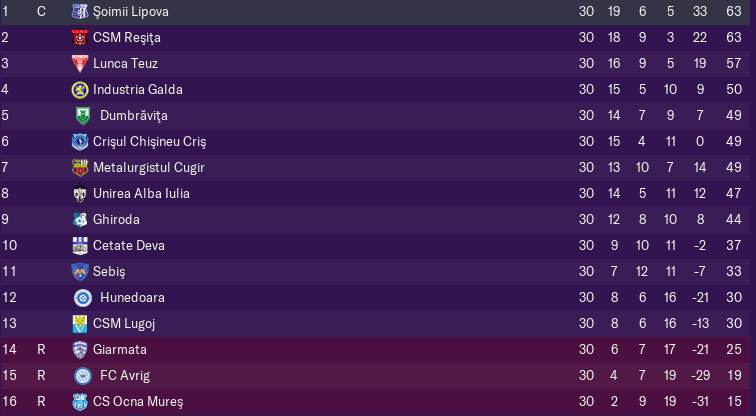
Task: Click the champion 'C' marker beside Şoimii Lipova
Action: tap(41, 12)
